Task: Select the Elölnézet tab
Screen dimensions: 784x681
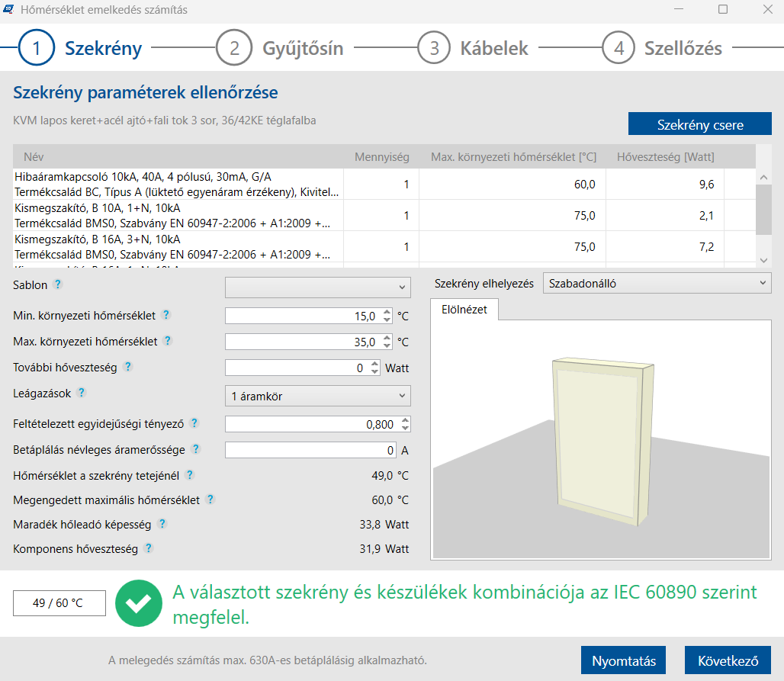Action: point(464,310)
